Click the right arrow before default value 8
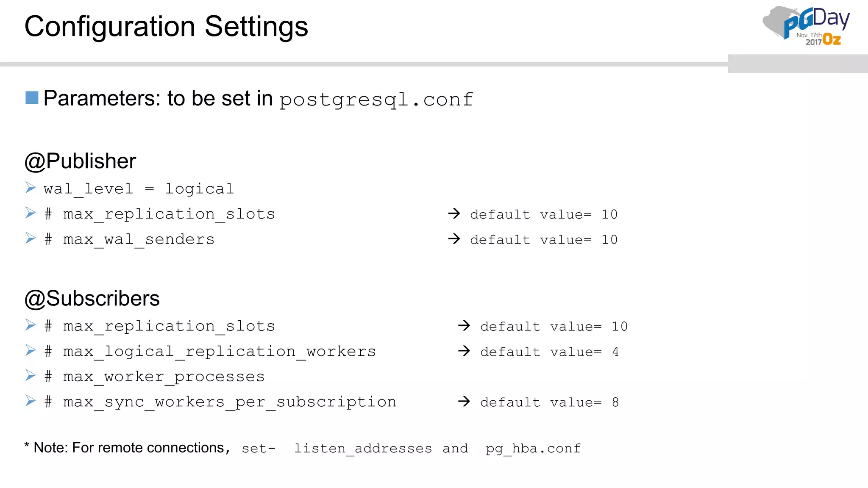The image size is (868, 488). (464, 401)
